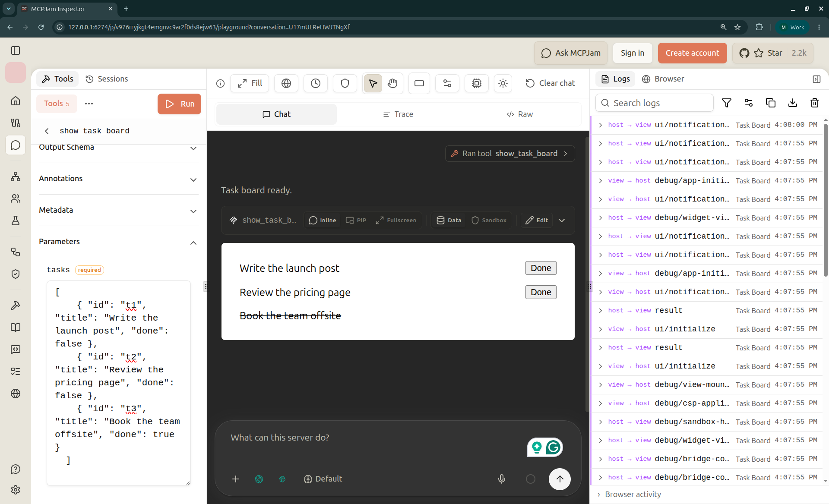Collapse the Parameters section
Image resolution: width=829 pixels, height=504 pixels.
click(119, 242)
